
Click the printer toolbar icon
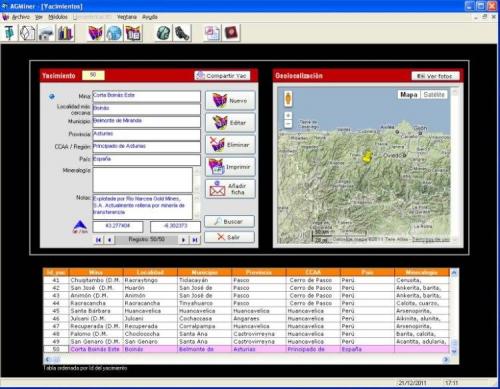coord(46,33)
